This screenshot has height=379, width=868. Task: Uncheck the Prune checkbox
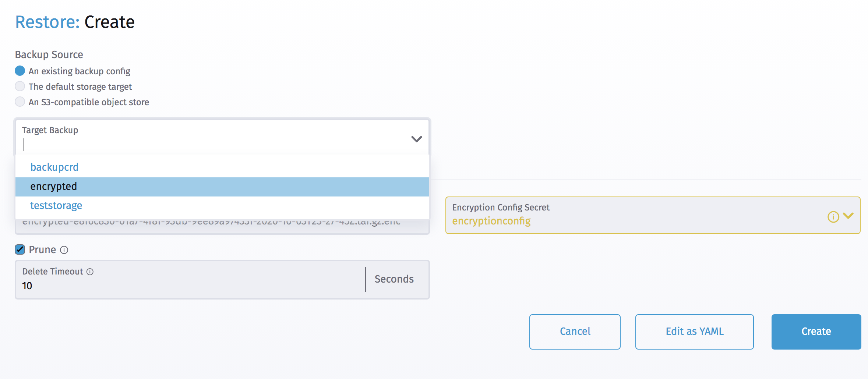[x=20, y=249]
